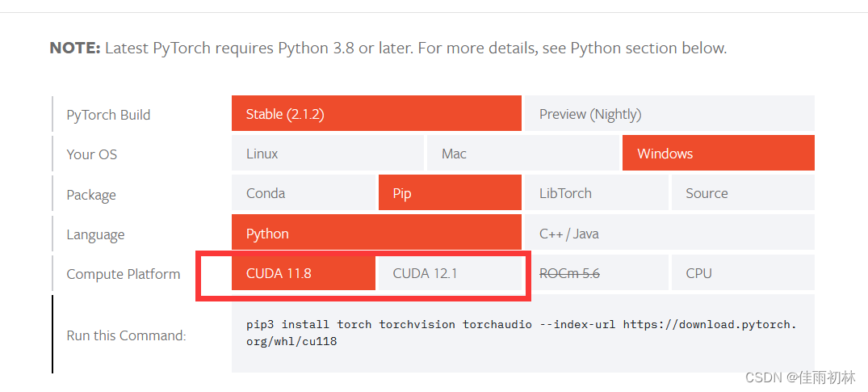868x392 pixels.
Task: Select CPU compute platform
Action: pos(743,273)
